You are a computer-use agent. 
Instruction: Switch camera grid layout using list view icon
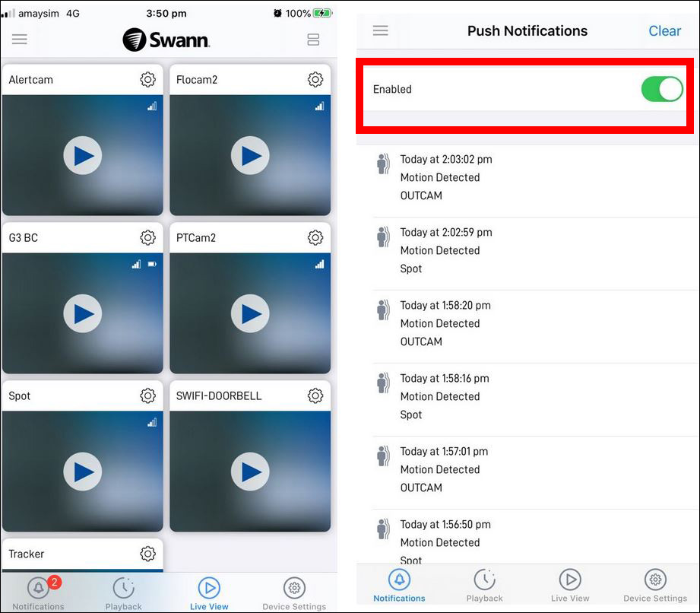click(313, 40)
